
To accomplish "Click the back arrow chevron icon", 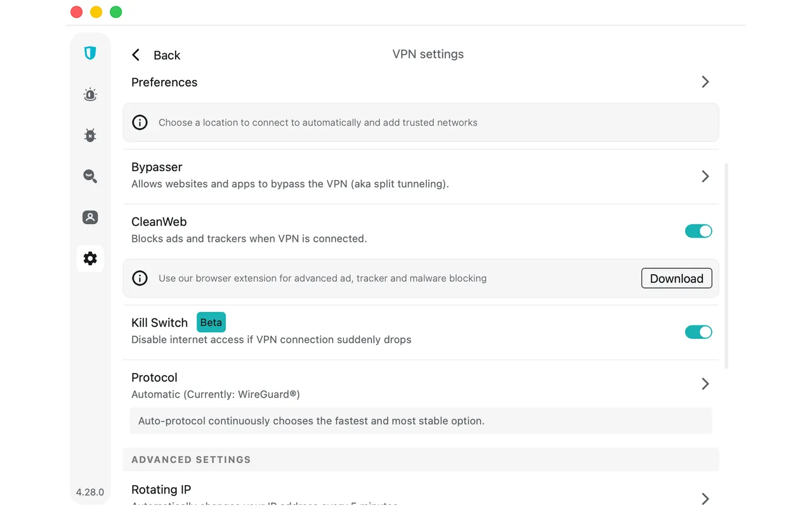I will [x=136, y=55].
